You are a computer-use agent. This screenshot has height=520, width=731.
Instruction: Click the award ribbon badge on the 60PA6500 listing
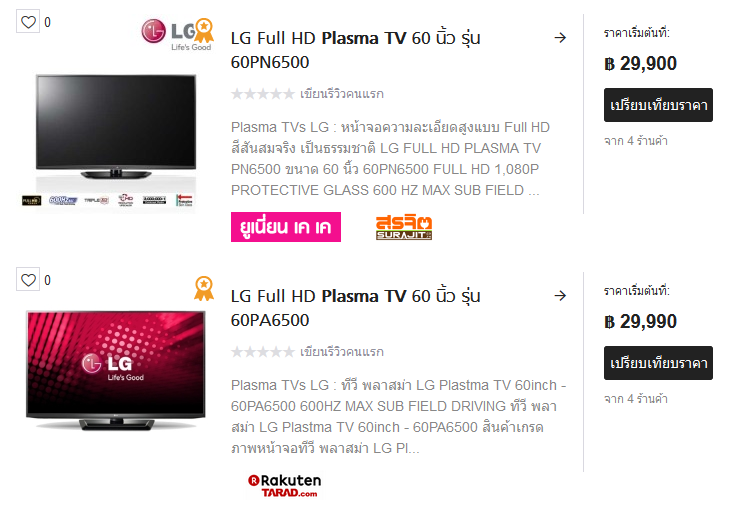[204, 289]
